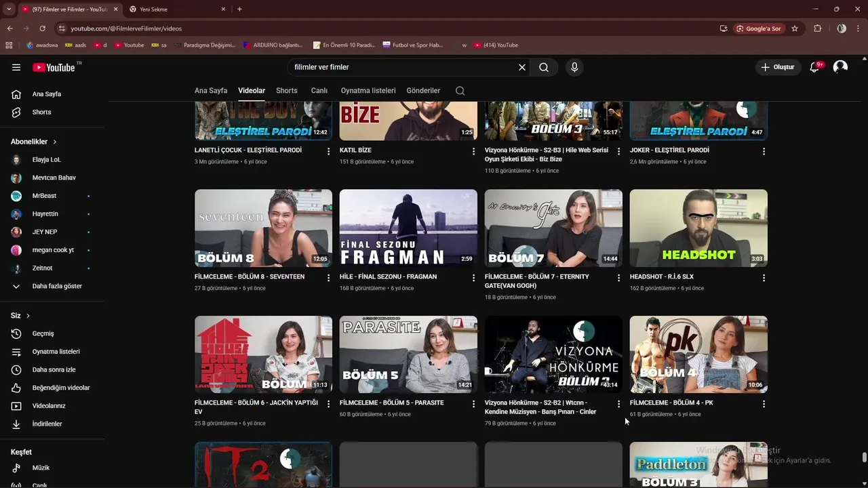Go back with browser back arrow
Screen dimensions: 868x488
[9, 28]
